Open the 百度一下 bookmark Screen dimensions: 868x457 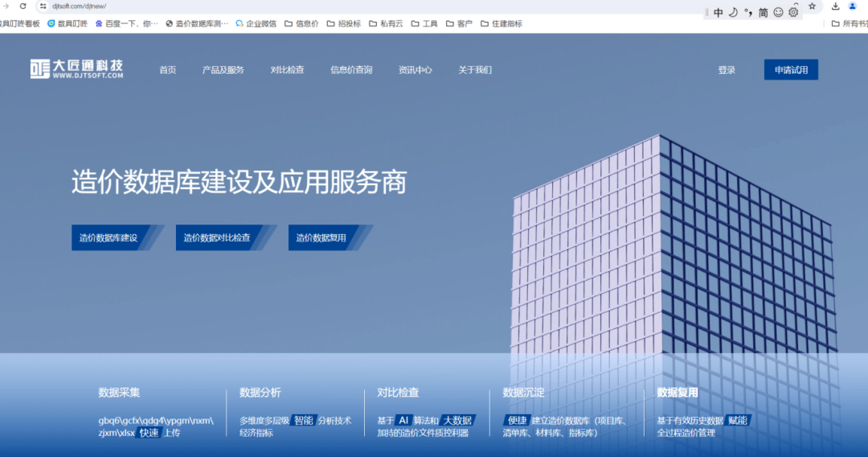(x=127, y=24)
